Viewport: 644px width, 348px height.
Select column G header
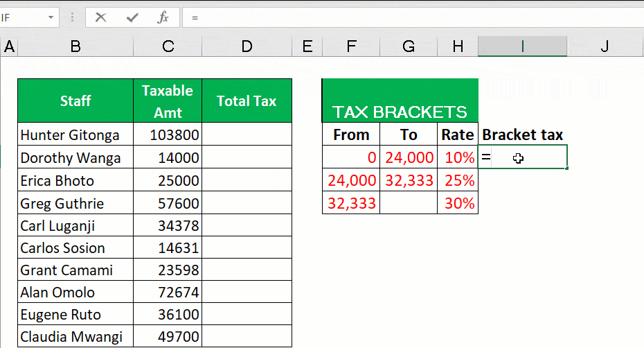coord(409,46)
